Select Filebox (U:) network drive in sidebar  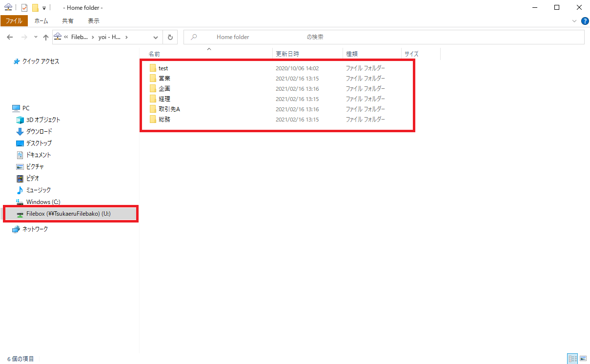[x=68, y=214]
